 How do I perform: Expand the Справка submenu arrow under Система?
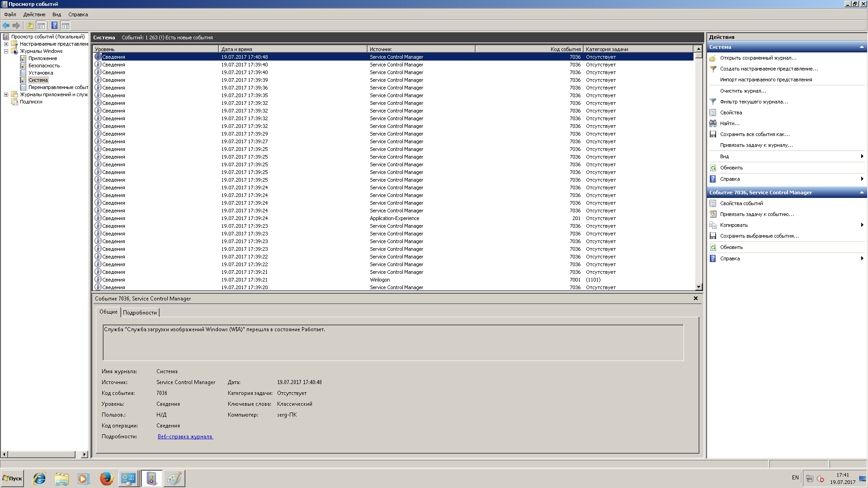(862, 179)
